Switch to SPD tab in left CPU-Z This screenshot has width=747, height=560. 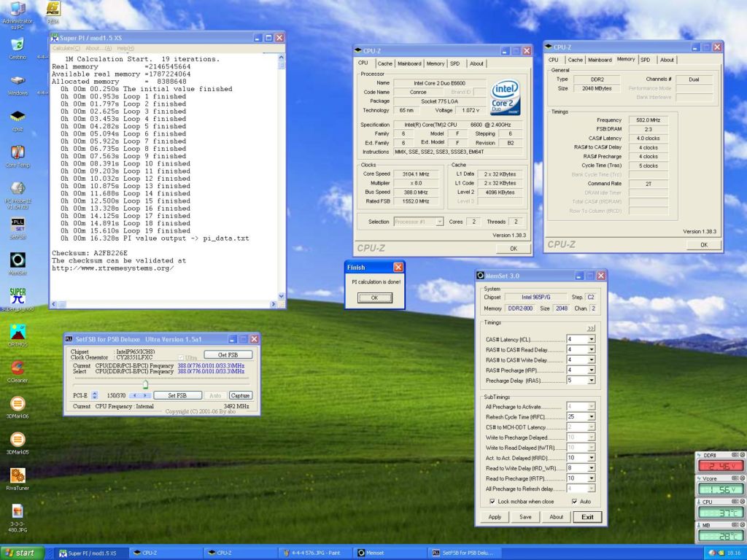click(x=455, y=63)
